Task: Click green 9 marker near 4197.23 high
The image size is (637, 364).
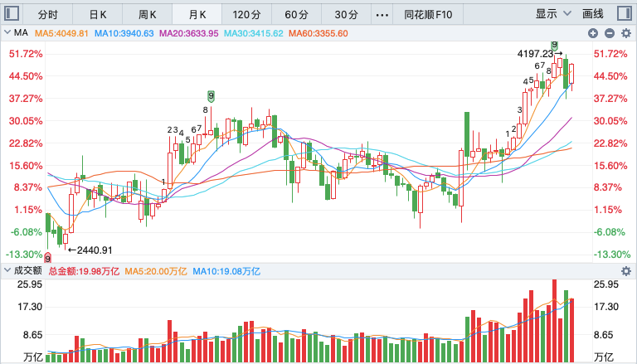Action: (x=554, y=45)
